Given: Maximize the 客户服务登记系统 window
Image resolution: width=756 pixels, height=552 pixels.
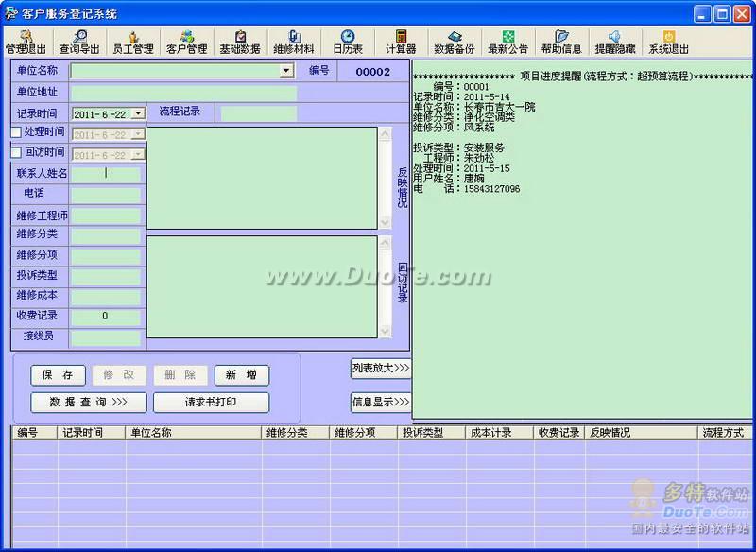Looking at the screenshot, I should pyautogui.click(x=722, y=14).
